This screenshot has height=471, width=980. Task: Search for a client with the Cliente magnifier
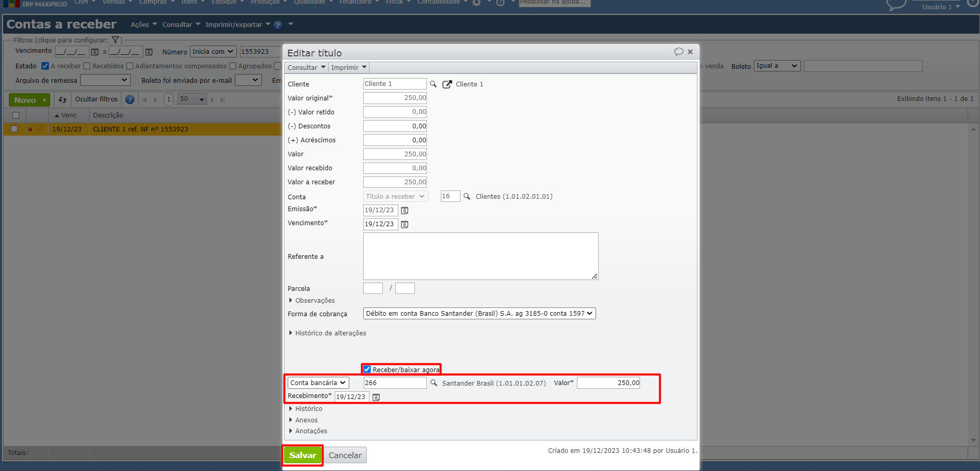(x=434, y=84)
